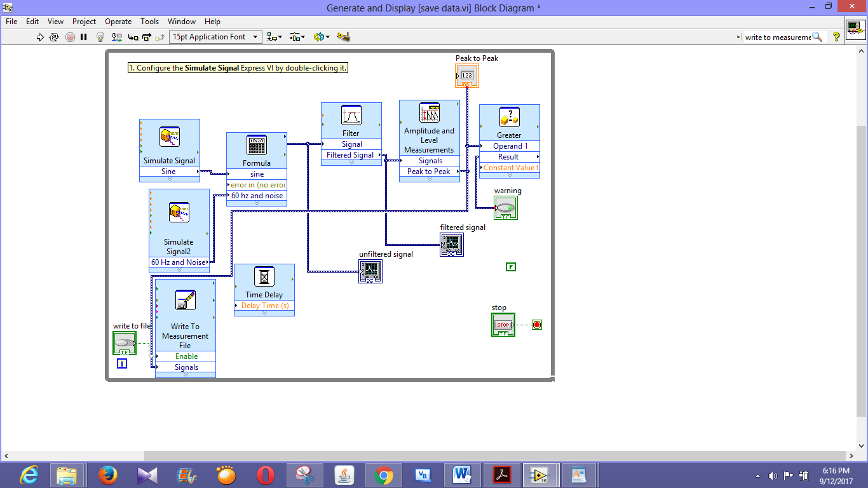The height and width of the screenshot is (488, 868).
Task: Toggle the write to file switch
Action: coord(123,343)
